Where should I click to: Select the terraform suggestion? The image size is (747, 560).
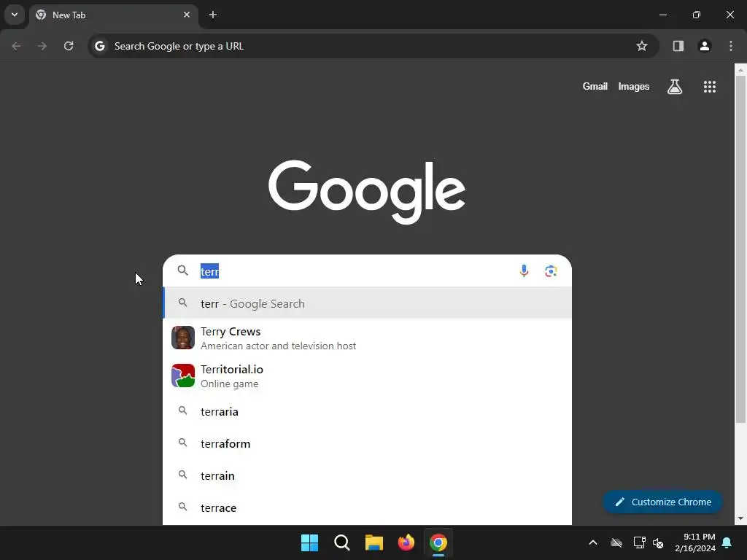click(368, 443)
